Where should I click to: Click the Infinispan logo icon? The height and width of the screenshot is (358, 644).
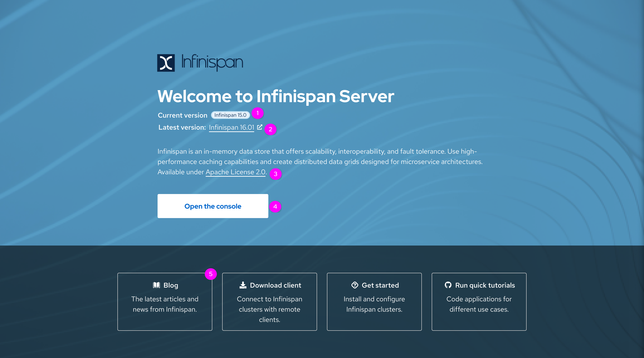coord(166,63)
